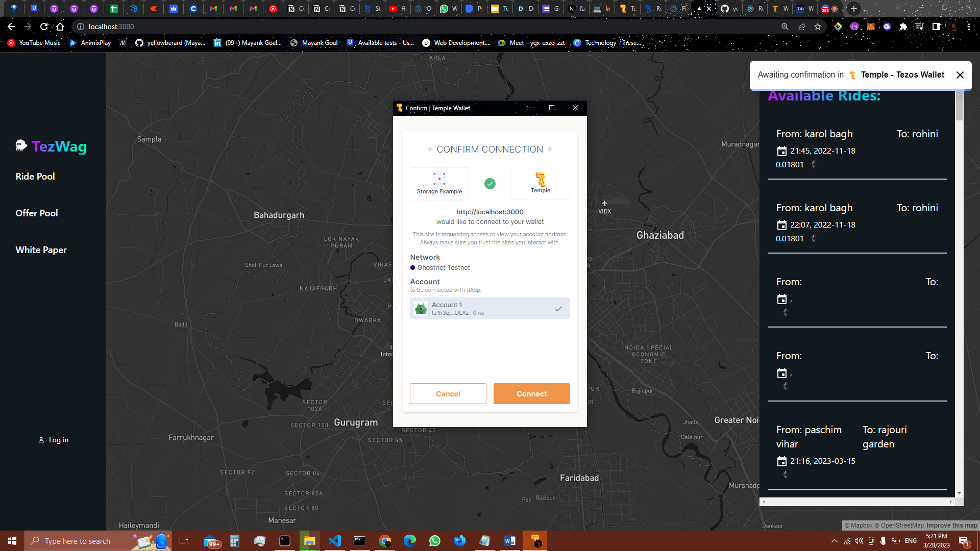Click the bookmark star in address bar

click(818, 27)
